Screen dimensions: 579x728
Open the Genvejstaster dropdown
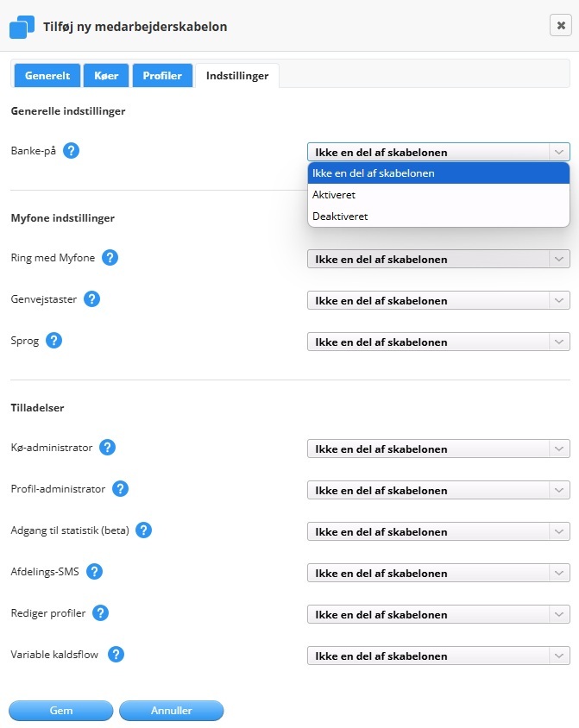click(x=438, y=301)
